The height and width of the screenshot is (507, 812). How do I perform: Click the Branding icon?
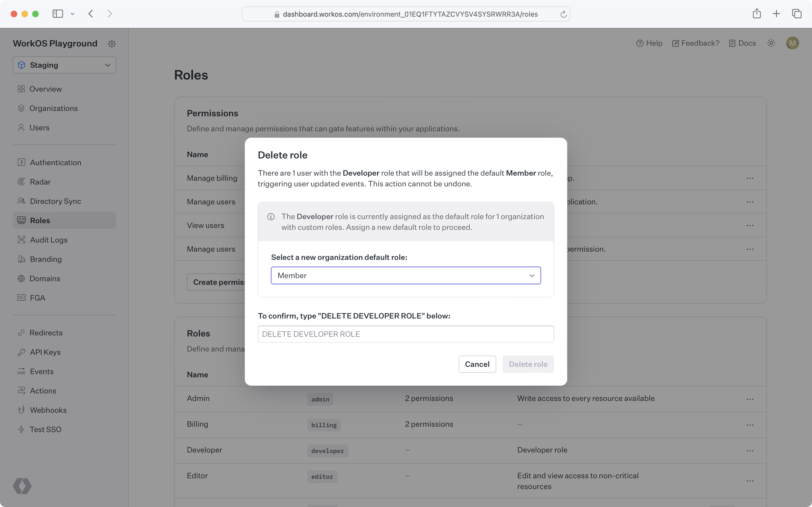pos(21,259)
